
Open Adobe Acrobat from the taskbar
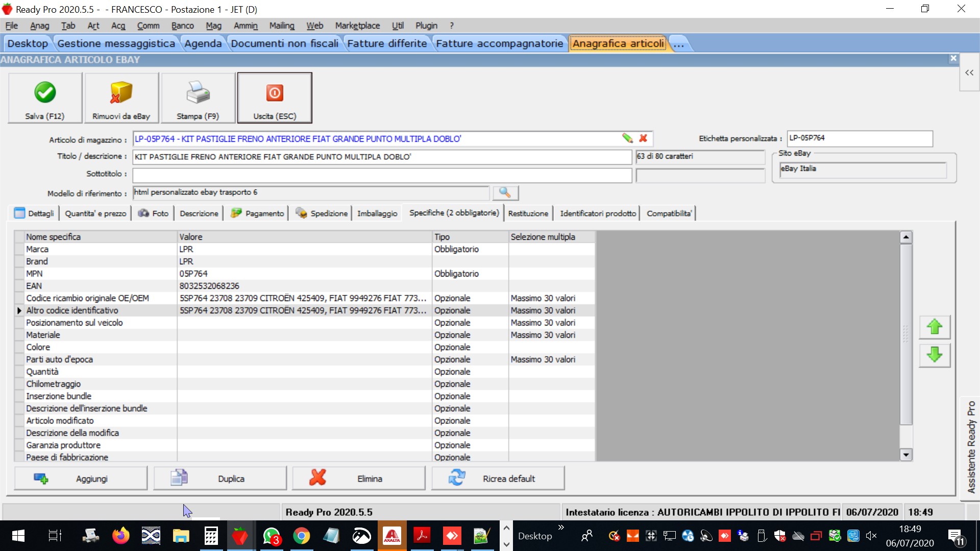coord(422,536)
